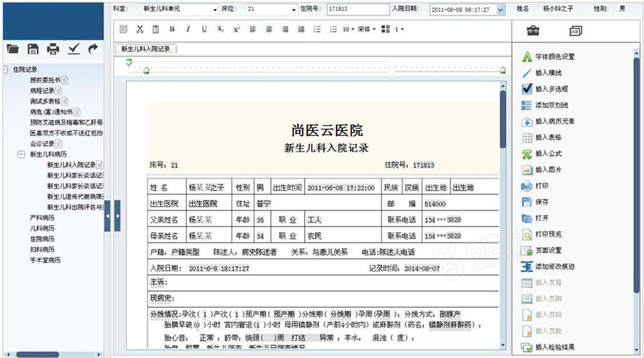Click 添加双划线 add double strikethrough
The height and width of the screenshot is (358, 644).
(545, 105)
